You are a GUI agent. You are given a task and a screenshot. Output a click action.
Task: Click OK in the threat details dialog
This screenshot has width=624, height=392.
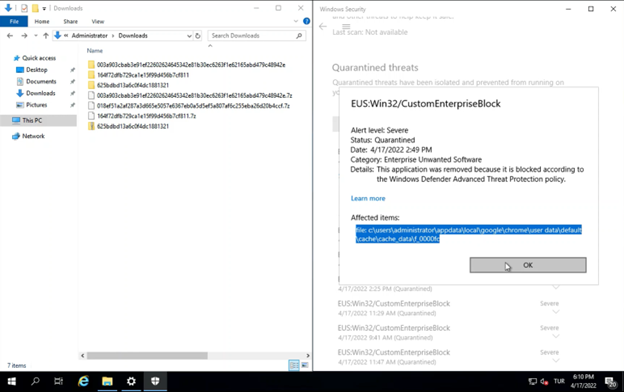(528, 265)
